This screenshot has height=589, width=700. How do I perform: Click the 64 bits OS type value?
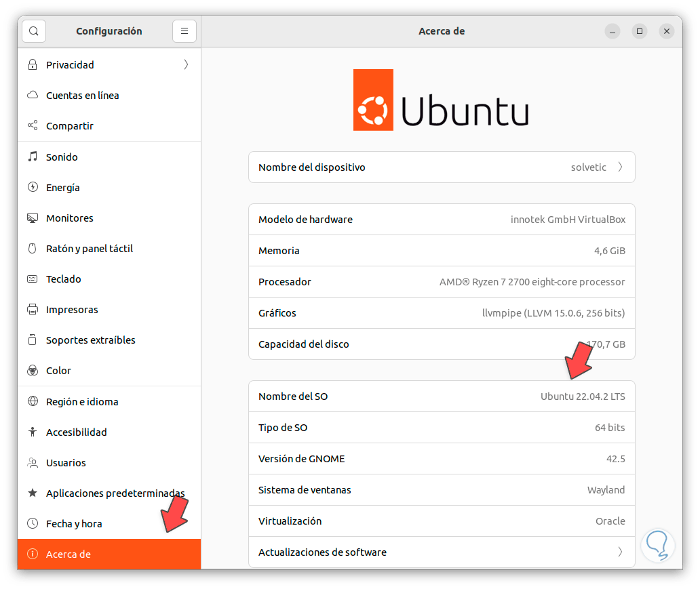click(x=609, y=428)
